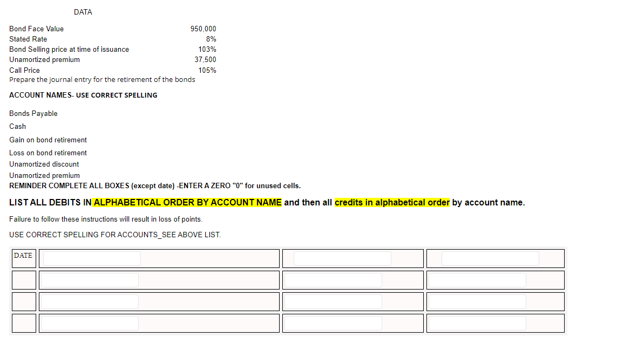Click the account name field in the bottom row
The height and width of the screenshot is (344, 644).
coord(89,323)
